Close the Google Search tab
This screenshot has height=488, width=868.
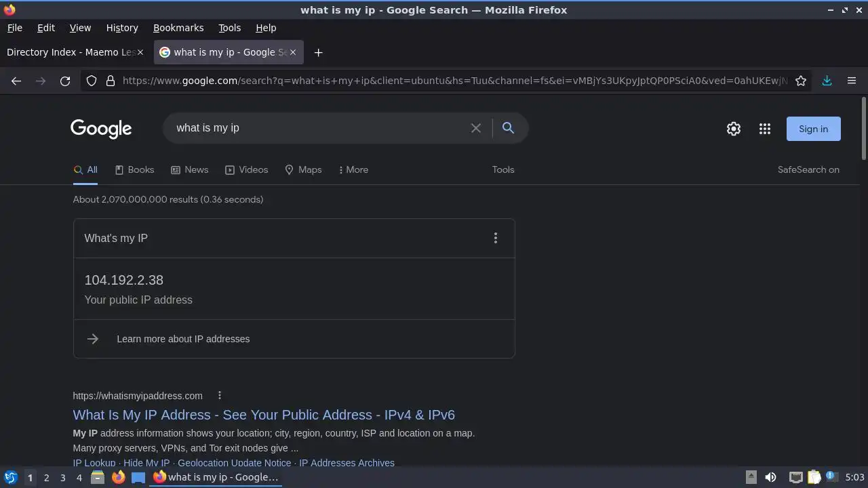294,52
